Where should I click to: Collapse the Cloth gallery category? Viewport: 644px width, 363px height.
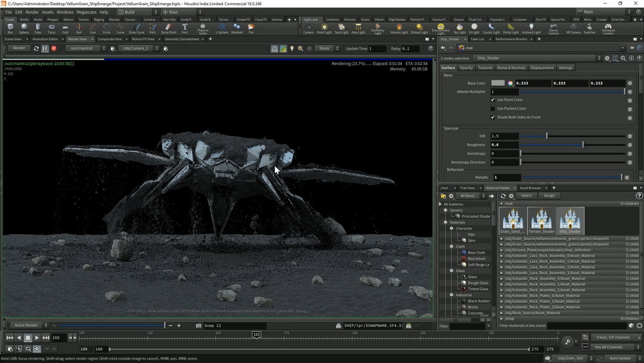click(451, 247)
